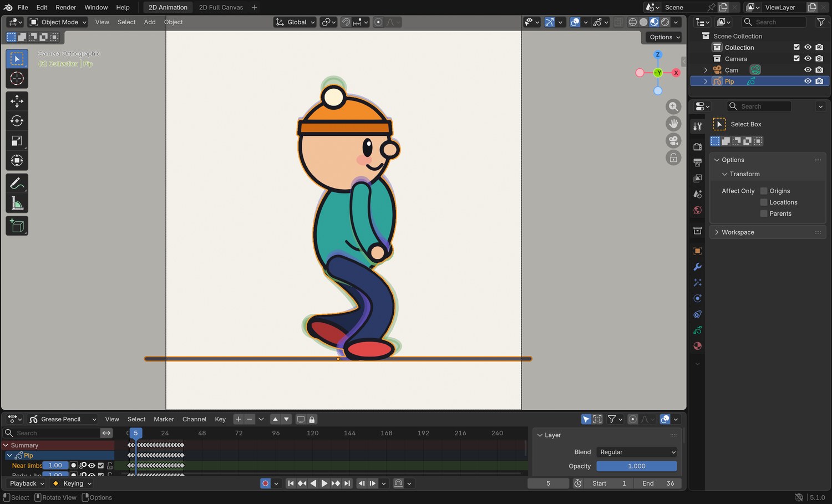
Task: Toggle auto keying record button
Action: pos(265,483)
